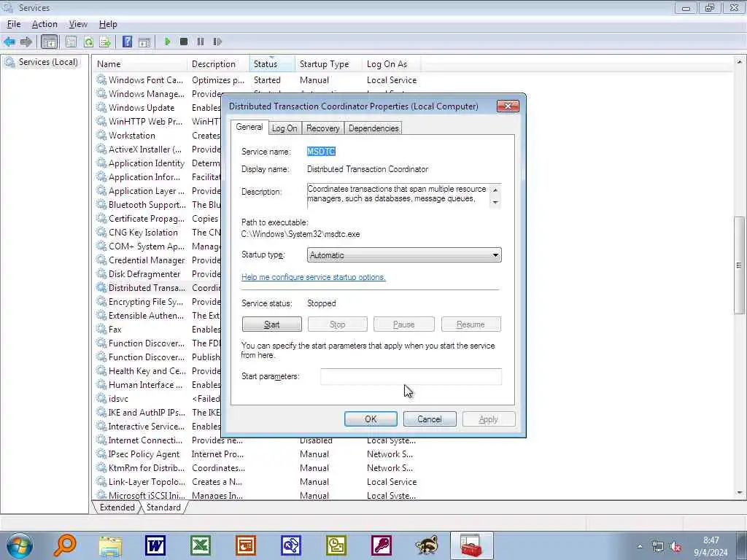
Task: Select the Bluetooth Support service row
Action: (147, 205)
